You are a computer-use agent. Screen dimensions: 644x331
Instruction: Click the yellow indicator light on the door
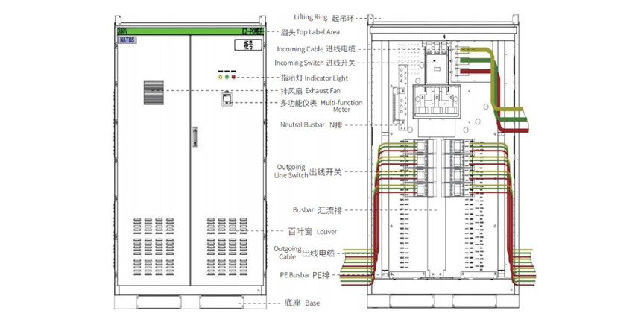221,77
